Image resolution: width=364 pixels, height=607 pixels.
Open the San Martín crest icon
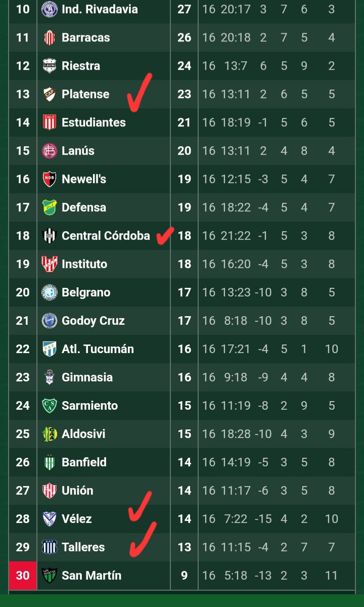50,576
